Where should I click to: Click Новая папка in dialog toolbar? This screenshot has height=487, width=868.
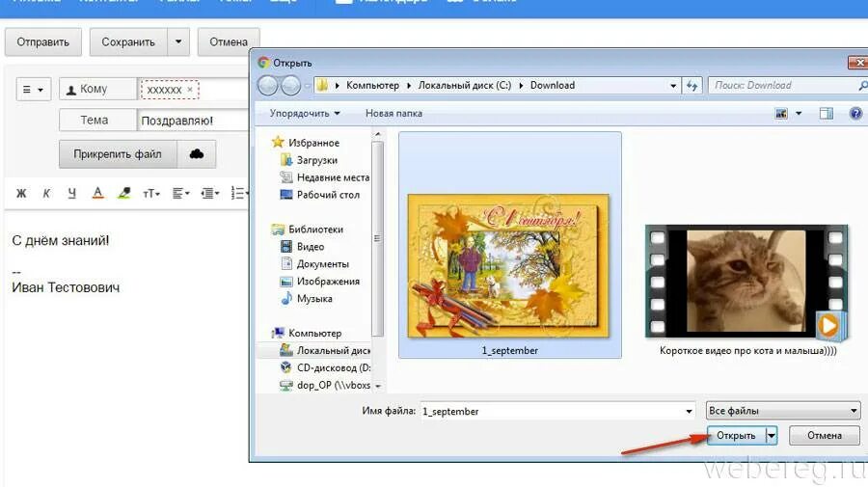point(393,114)
